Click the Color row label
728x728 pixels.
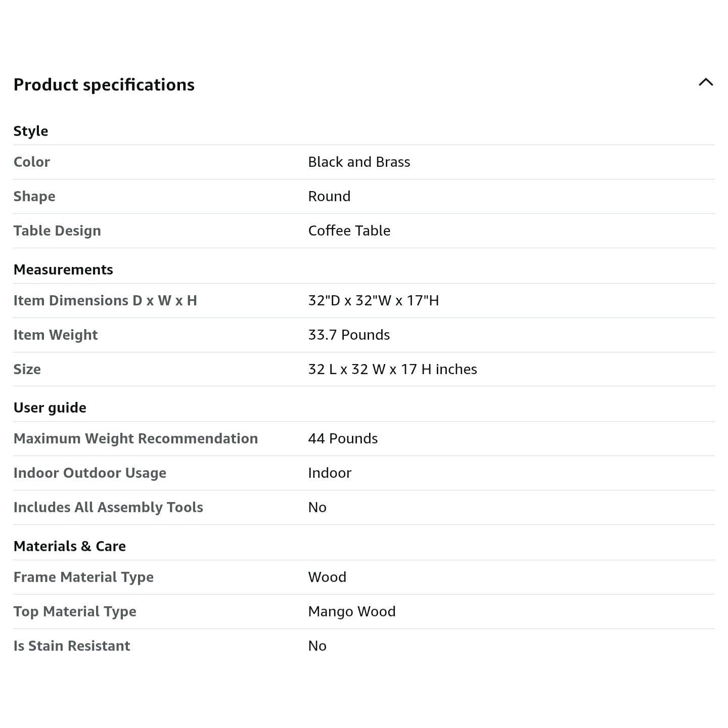[x=32, y=162]
